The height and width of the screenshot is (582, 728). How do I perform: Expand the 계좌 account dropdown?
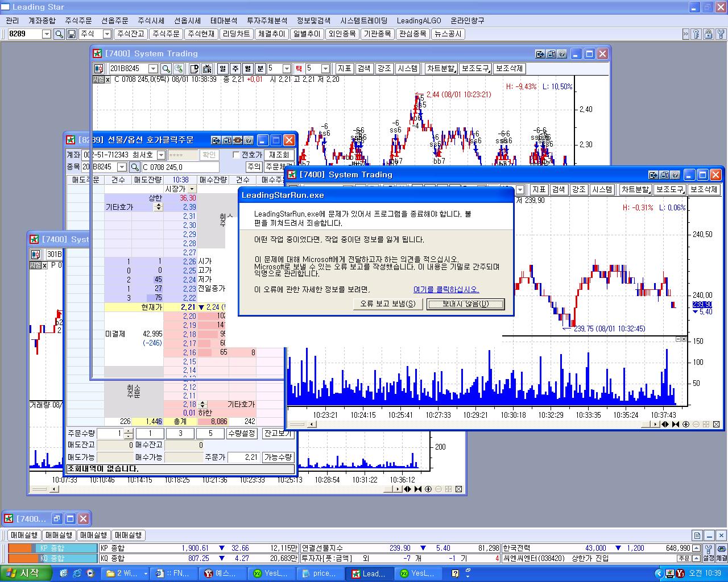[161, 155]
